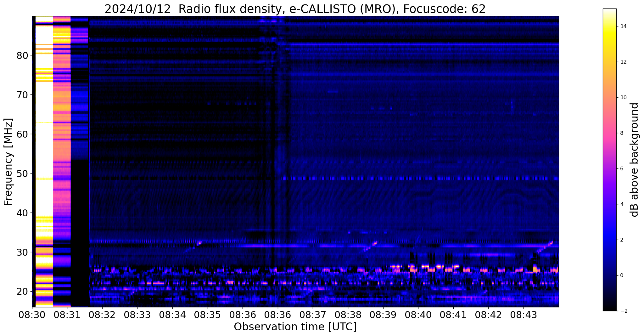Click the 08:33 time tick label
The height and width of the screenshot is (336, 644).
tap(137, 315)
